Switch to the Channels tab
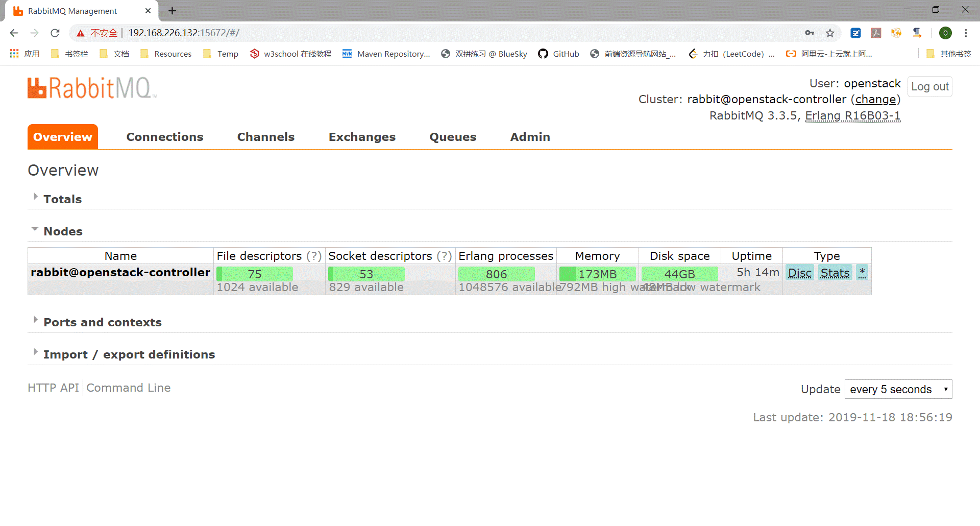Viewport: 980px width, 526px height. point(266,137)
